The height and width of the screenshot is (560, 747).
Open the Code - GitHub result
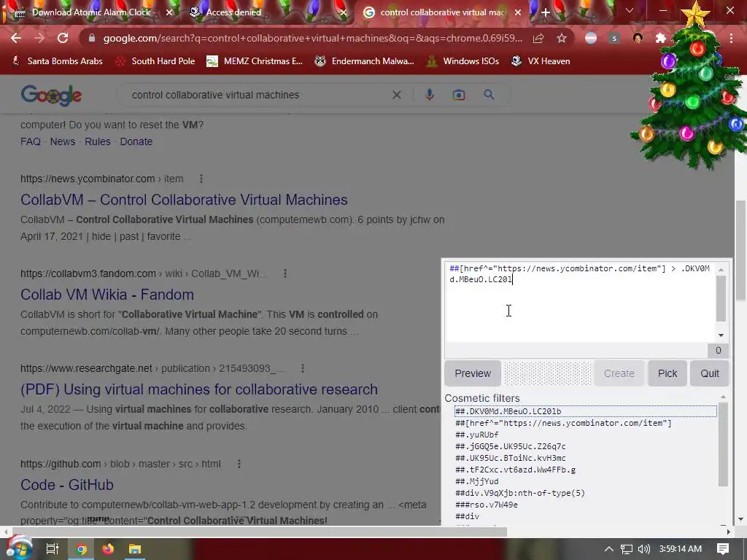(x=67, y=484)
